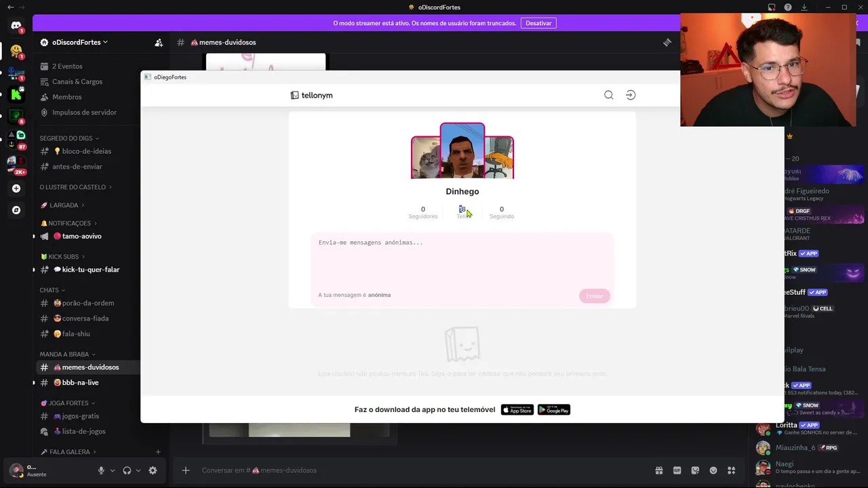The width and height of the screenshot is (868, 488).
Task: Expand the KICK SUBS category
Action: click(x=63, y=257)
